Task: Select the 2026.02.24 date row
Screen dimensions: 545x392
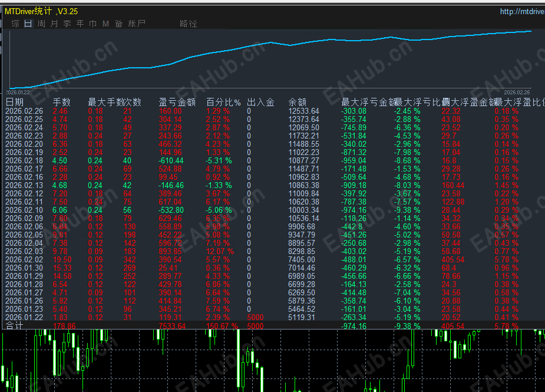Action: click(24, 128)
